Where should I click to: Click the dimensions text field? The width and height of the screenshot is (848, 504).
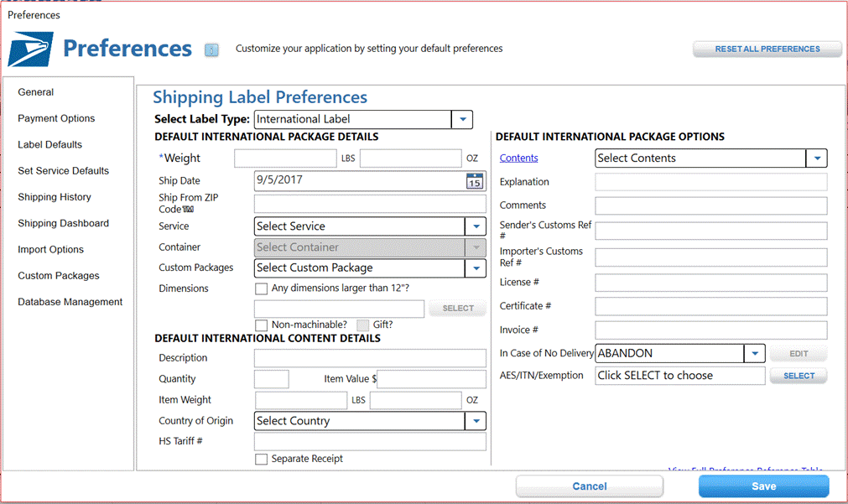pyautogui.click(x=339, y=309)
